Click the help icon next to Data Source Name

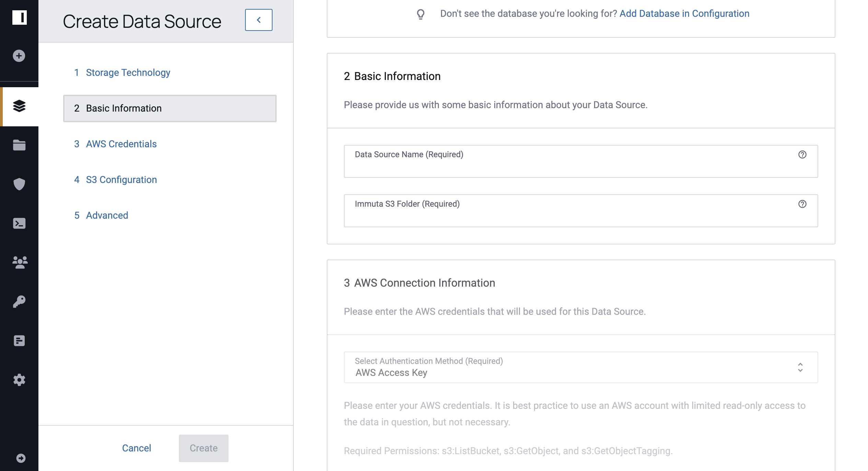click(802, 154)
